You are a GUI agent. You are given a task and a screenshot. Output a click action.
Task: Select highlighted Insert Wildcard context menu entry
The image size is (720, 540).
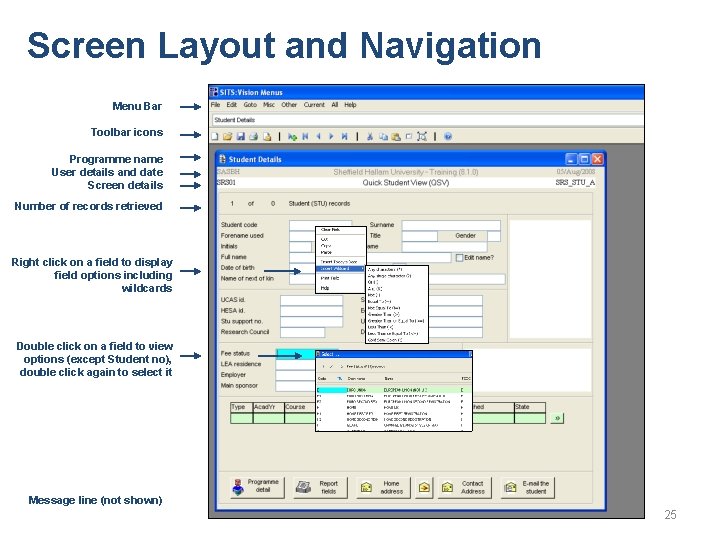point(341,269)
